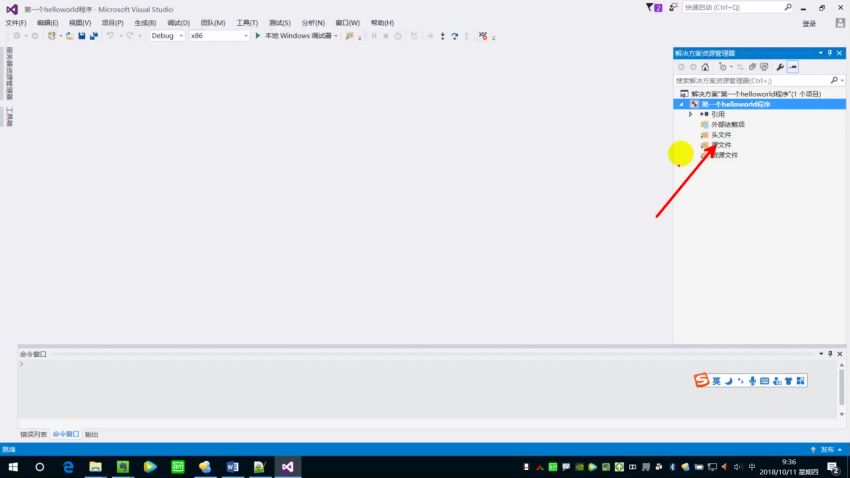Open the 编辑(E) menu
Image resolution: width=850 pixels, height=478 pixels.
pos(48,23)
